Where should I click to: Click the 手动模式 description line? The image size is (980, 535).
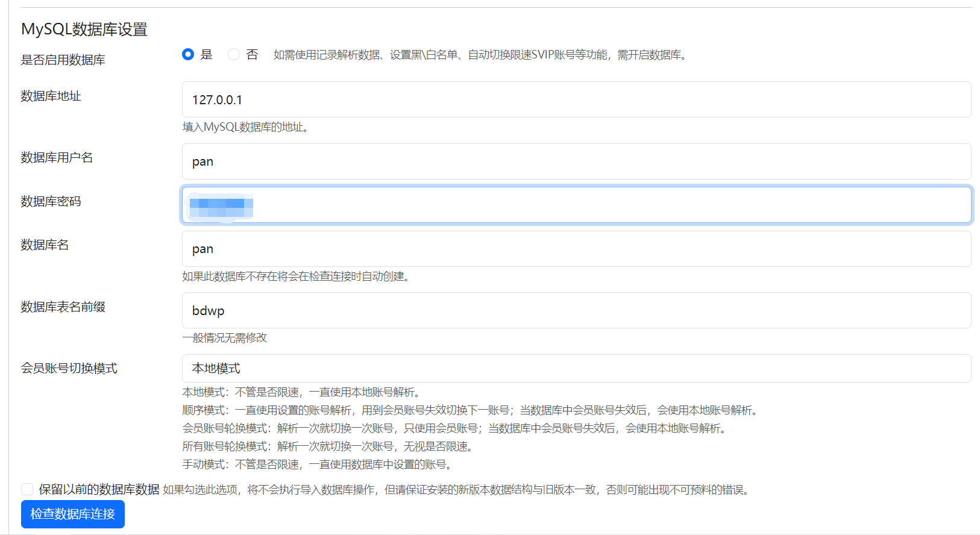[318, 465]
